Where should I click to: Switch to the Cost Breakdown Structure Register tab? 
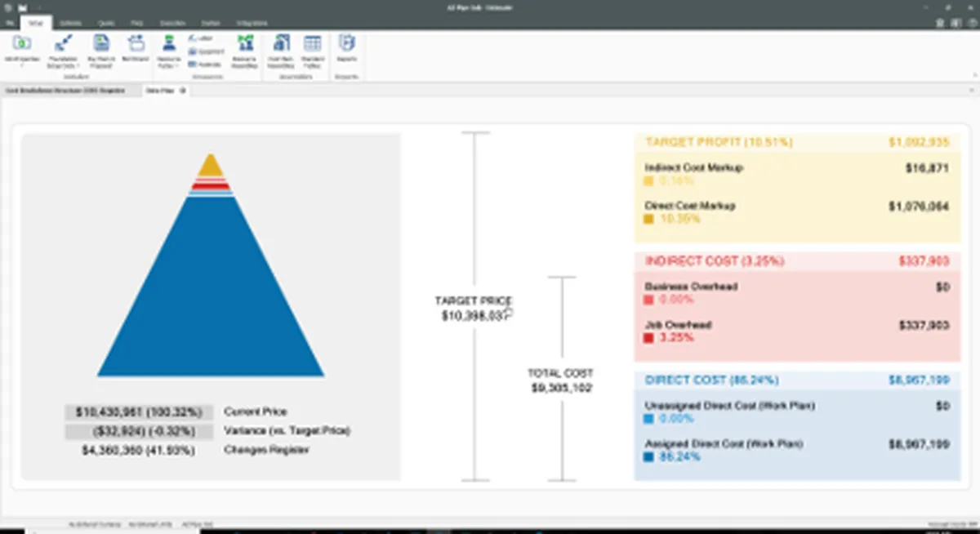coord(65,91)
